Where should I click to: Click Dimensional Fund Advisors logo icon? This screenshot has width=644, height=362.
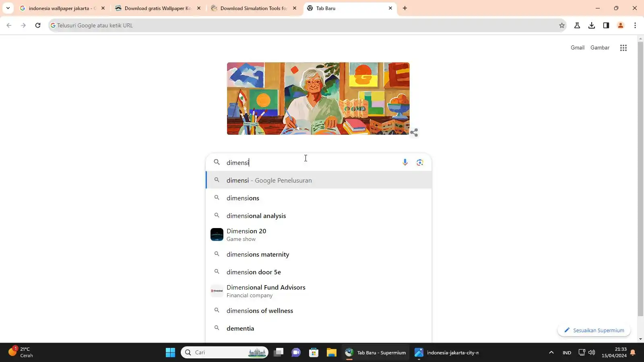217,291
